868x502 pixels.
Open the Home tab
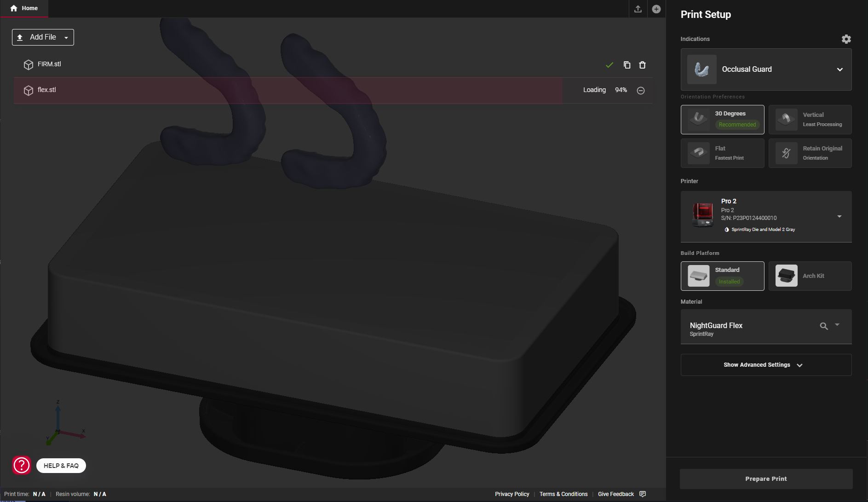tap(24, 8)
